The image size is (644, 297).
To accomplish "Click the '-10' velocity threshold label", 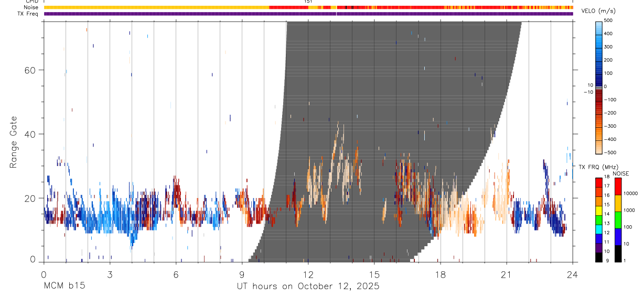I will pos(588,92).
